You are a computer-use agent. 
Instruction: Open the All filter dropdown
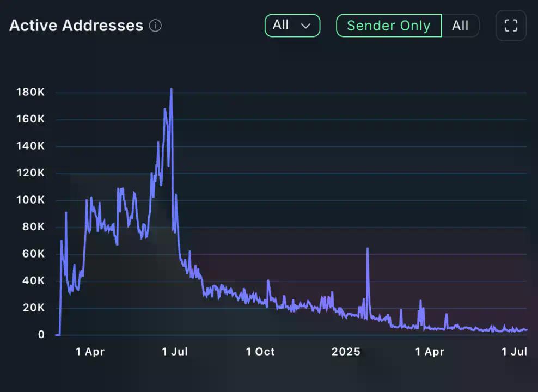[x=292, y=26]
